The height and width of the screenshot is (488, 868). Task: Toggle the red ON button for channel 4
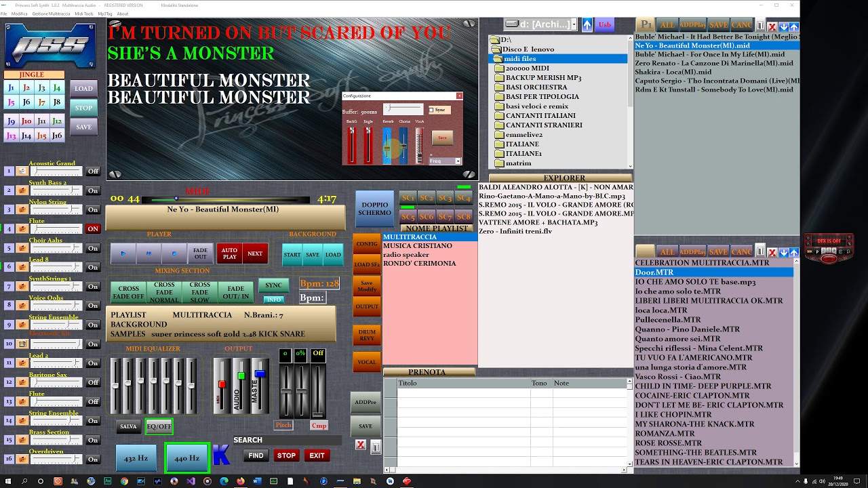(x=93, y=229)
